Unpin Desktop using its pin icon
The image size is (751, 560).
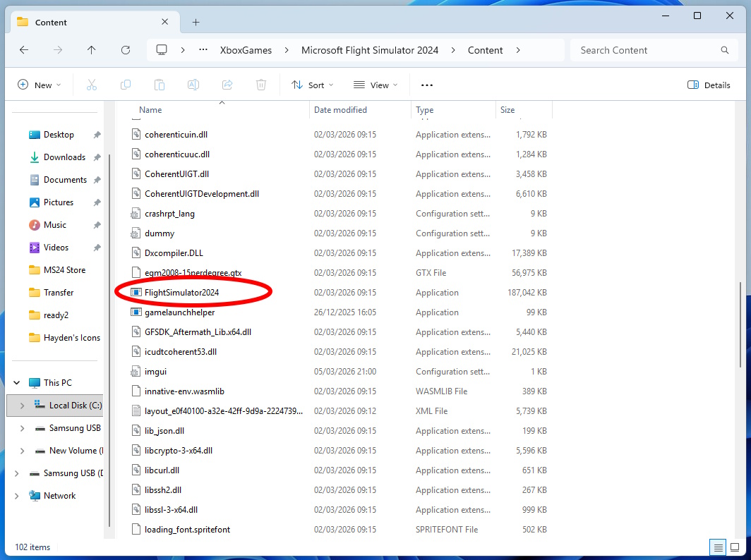[x=97, y=135]
